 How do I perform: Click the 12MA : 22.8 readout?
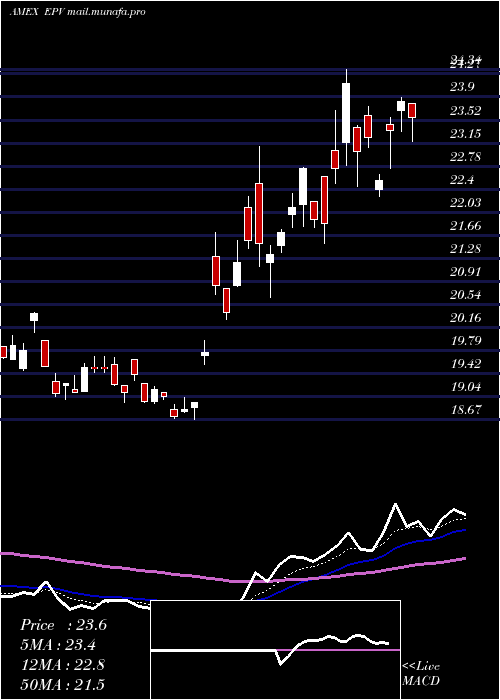(62, 664)
